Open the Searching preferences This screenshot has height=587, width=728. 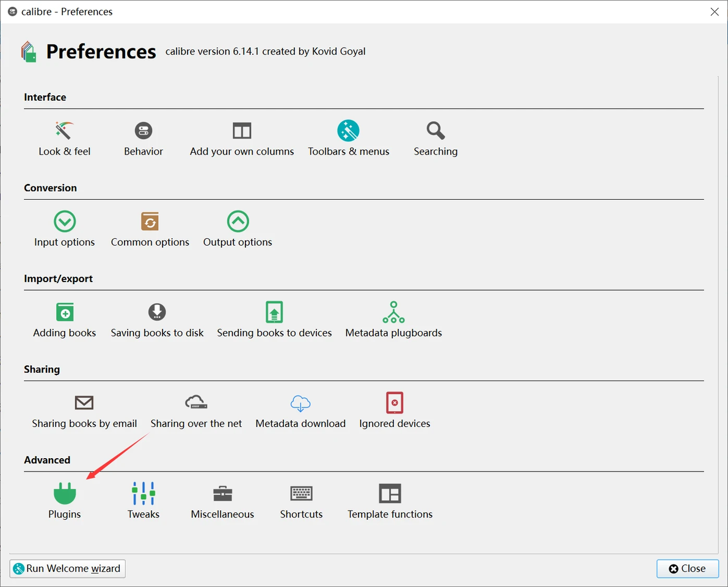click(435, 139)
